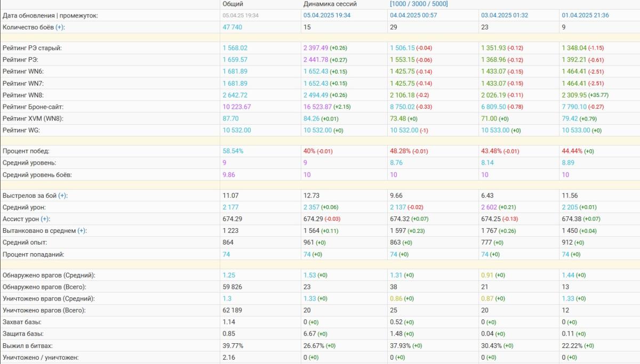Click the Средний опыт row label
640x364 pixels.
24,242
